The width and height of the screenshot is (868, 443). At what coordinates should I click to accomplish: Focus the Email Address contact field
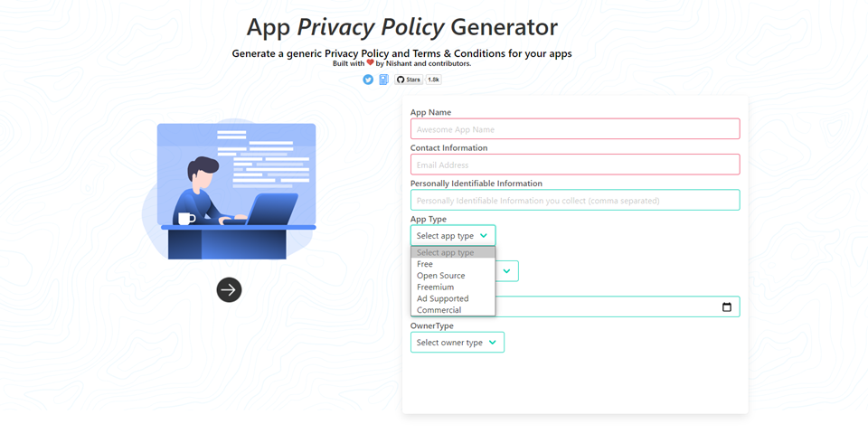point(575,165)
